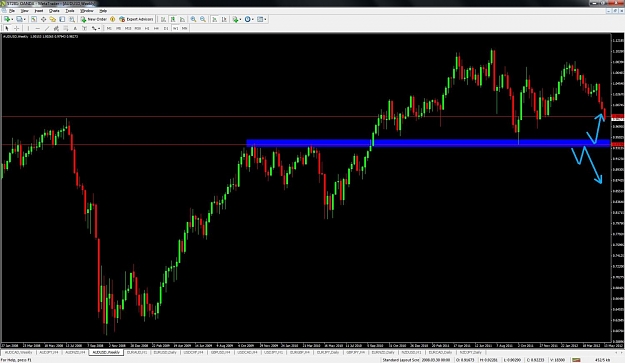Open the Periodicity clock icon

click(248, 19)
